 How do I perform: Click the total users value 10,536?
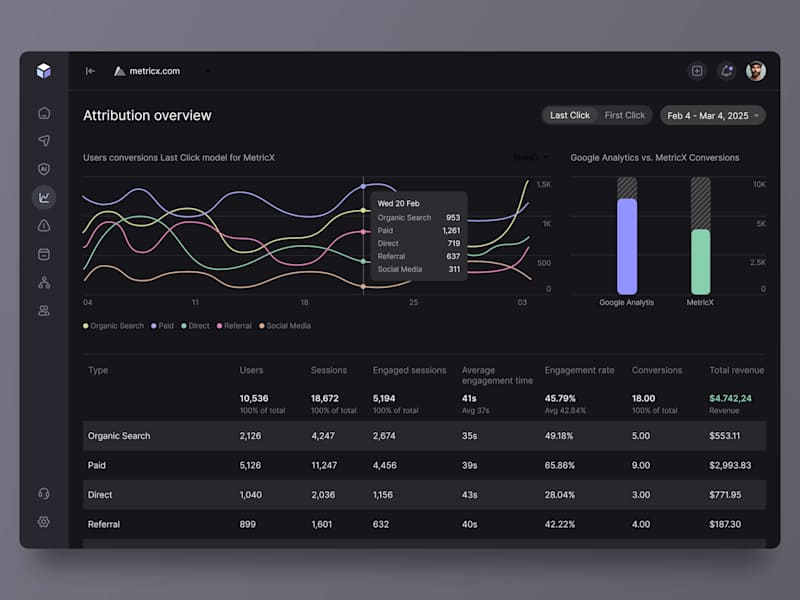click(x=254, y=398)
